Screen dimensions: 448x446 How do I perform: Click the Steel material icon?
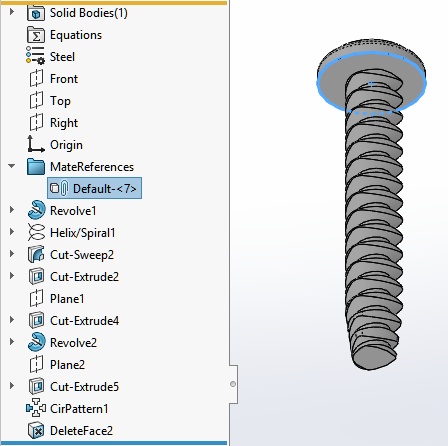tap(35, 57)
